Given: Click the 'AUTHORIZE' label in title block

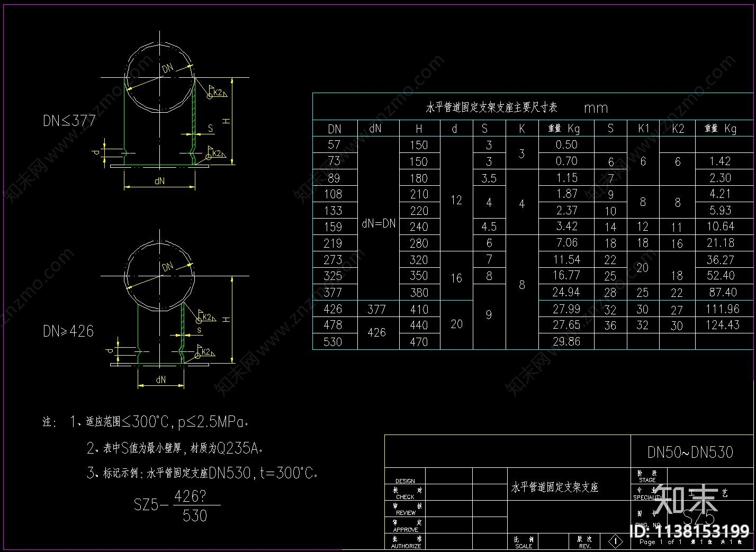Looking at the screenshot, I should [x=406, y=546].
